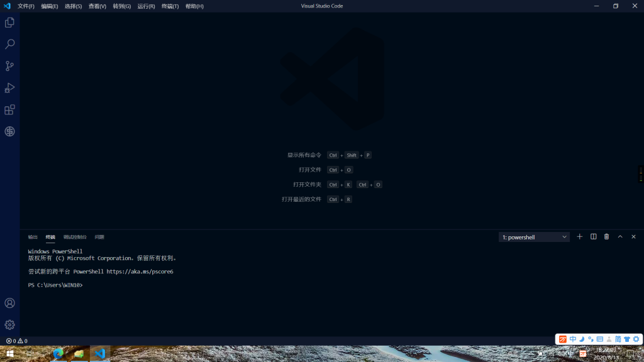Click the Sogou logo on the IME toolbar
The image size is (644, 362).
click(x=563, y=339)
